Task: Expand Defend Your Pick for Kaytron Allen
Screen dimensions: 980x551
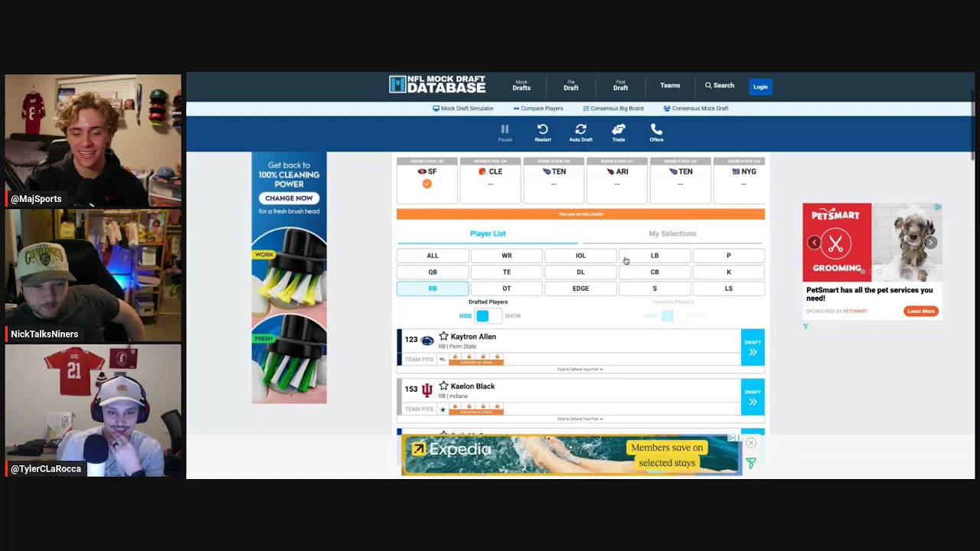Action: pos(580,370)
